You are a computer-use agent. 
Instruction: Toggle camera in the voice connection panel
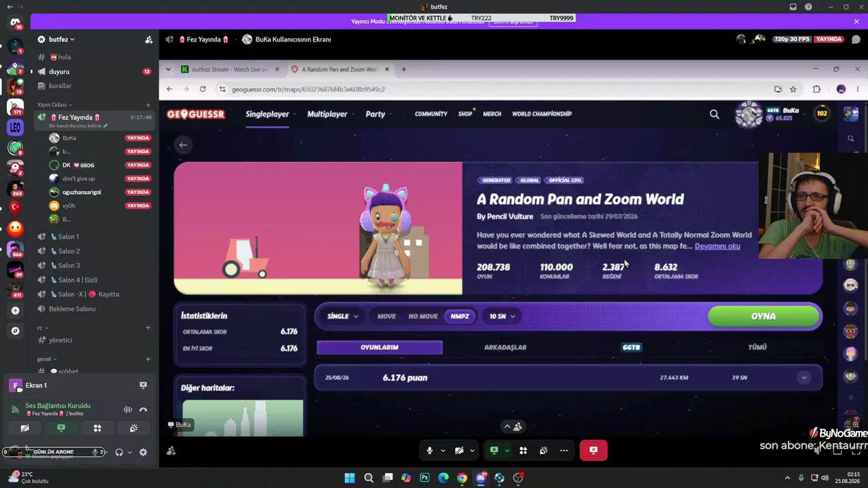(x=24, y=428)
